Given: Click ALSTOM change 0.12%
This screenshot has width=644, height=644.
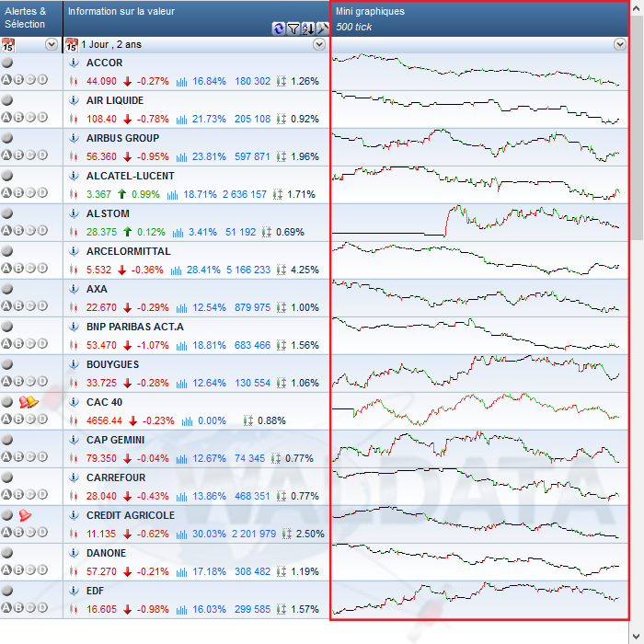Looking at the screenshot, I should click(151, 232).
